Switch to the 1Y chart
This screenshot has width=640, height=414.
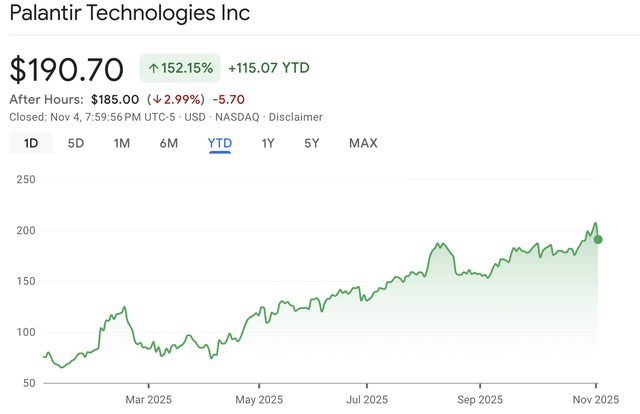268,143
